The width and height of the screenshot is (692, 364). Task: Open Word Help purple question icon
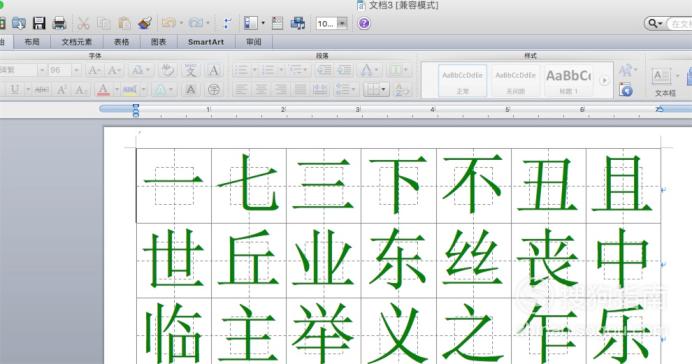(364, 23)
